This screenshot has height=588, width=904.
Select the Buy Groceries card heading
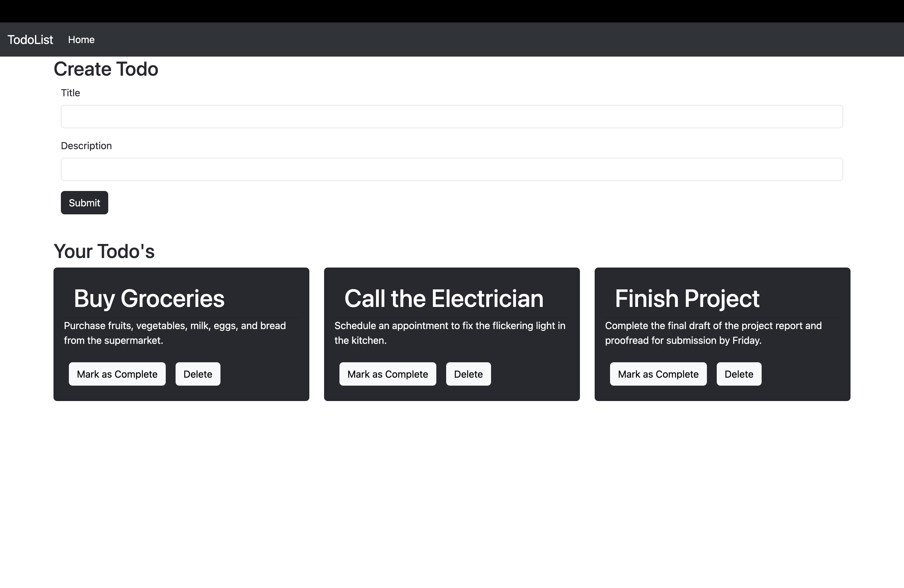click(x=149, y=298)
